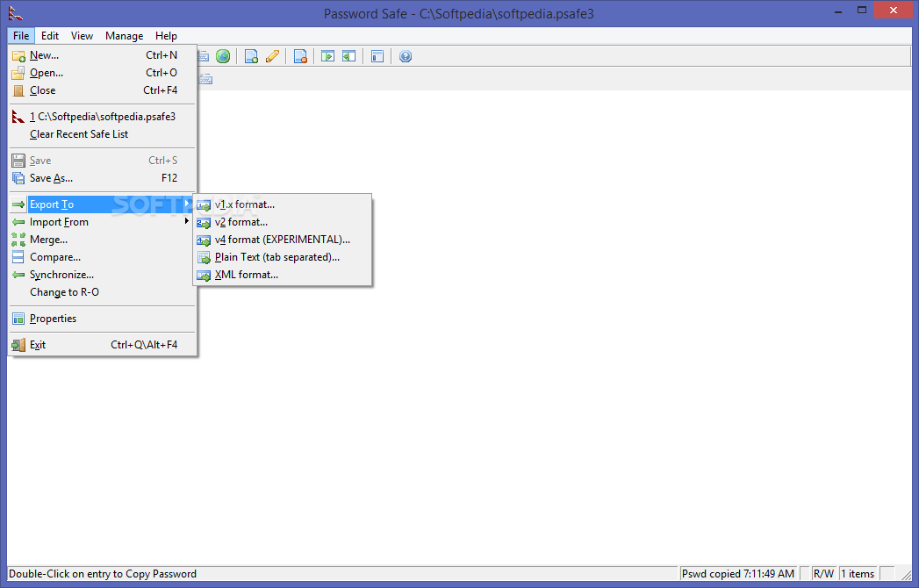Click the R/W status bar indicator
Screen dimensions: 919x588
point(823,574)
